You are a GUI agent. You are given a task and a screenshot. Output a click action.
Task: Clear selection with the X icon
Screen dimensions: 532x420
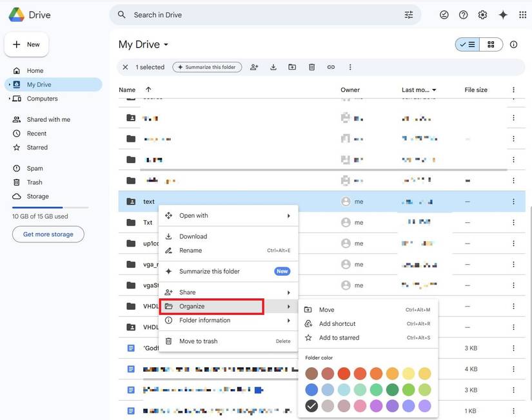coord(125,67)
